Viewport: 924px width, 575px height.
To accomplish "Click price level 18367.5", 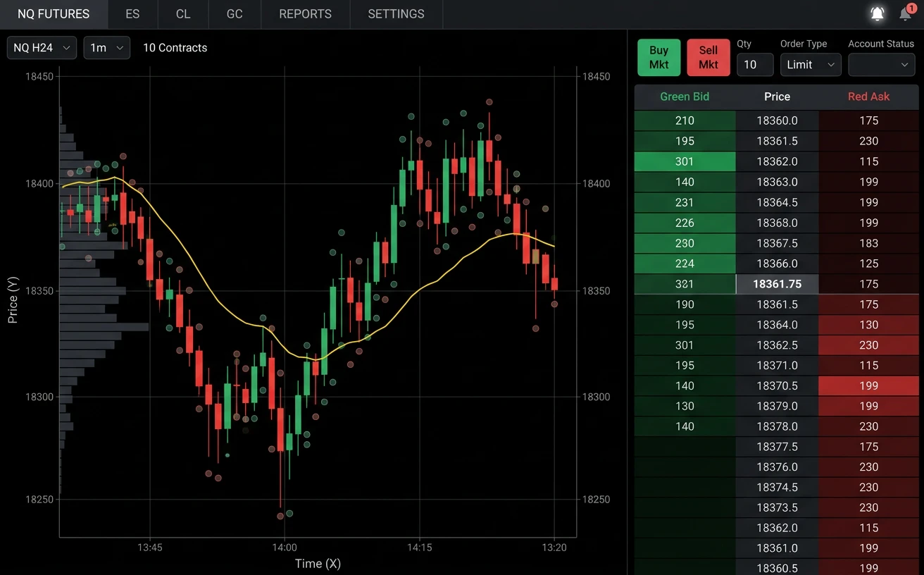I will [777, 243].
